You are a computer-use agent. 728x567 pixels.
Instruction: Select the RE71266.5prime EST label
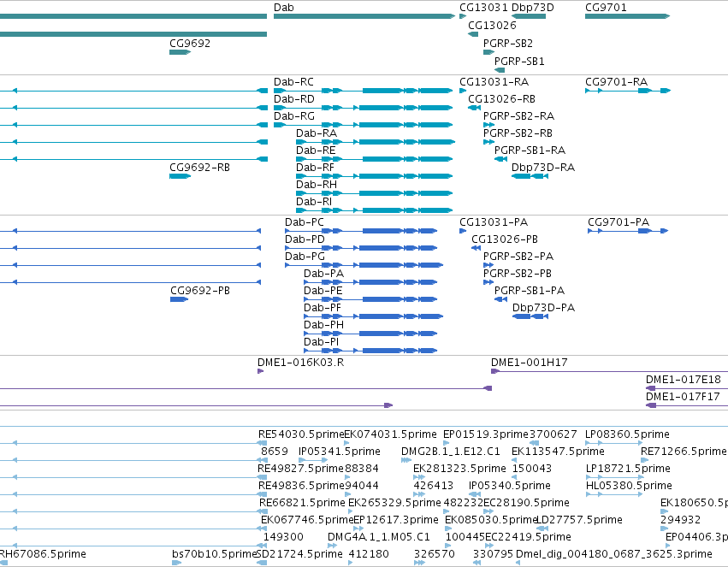(x=684, y=452)
